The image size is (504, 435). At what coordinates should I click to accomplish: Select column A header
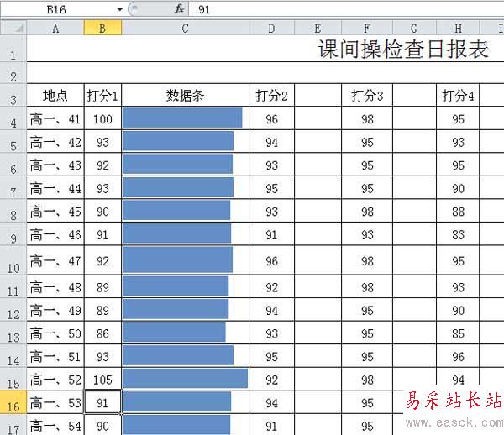tap(55, 28)
